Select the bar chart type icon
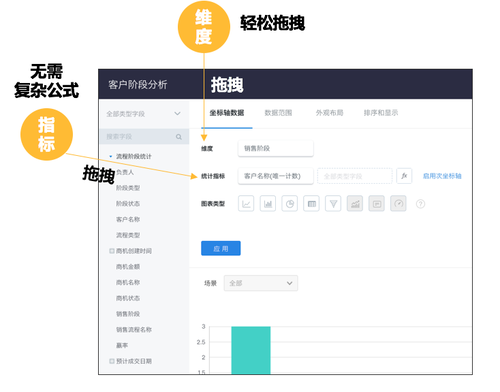Viewport: 500px width, 392px height. click(x=268, y=204)
